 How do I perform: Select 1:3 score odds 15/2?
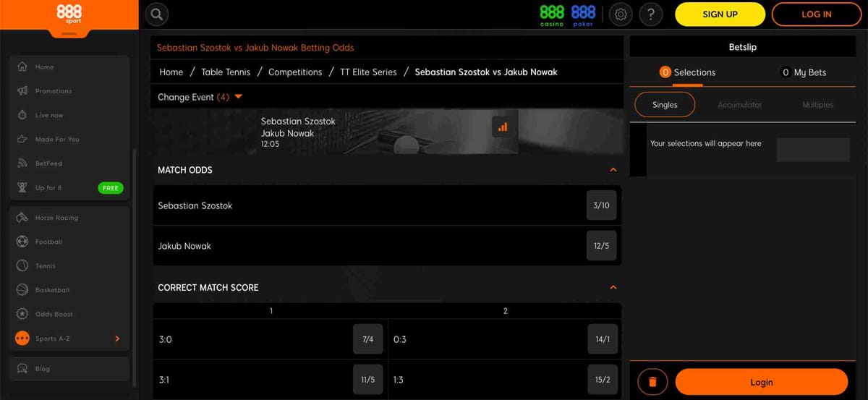point(603,380)
